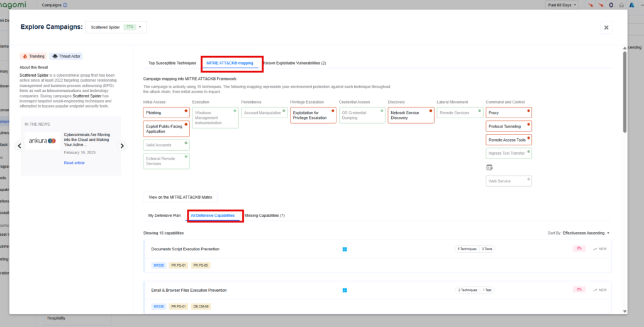Open the Read article link

click(x=74, y=163)
